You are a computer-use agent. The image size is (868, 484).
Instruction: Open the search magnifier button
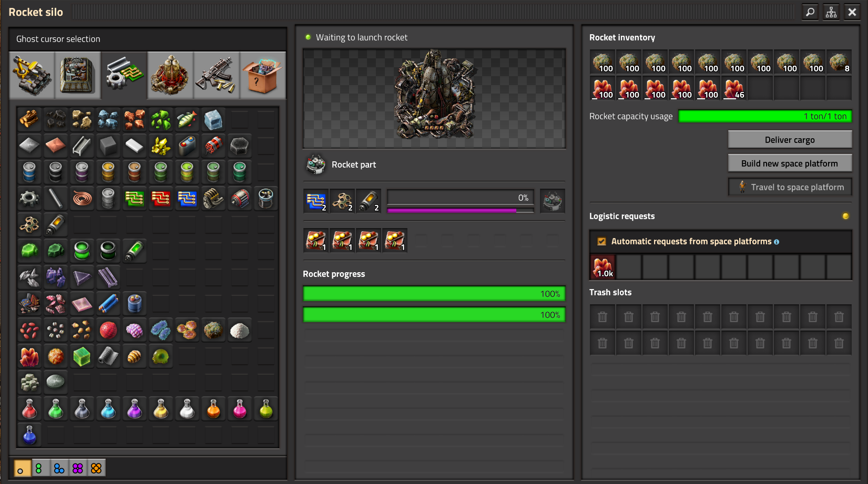810,12
